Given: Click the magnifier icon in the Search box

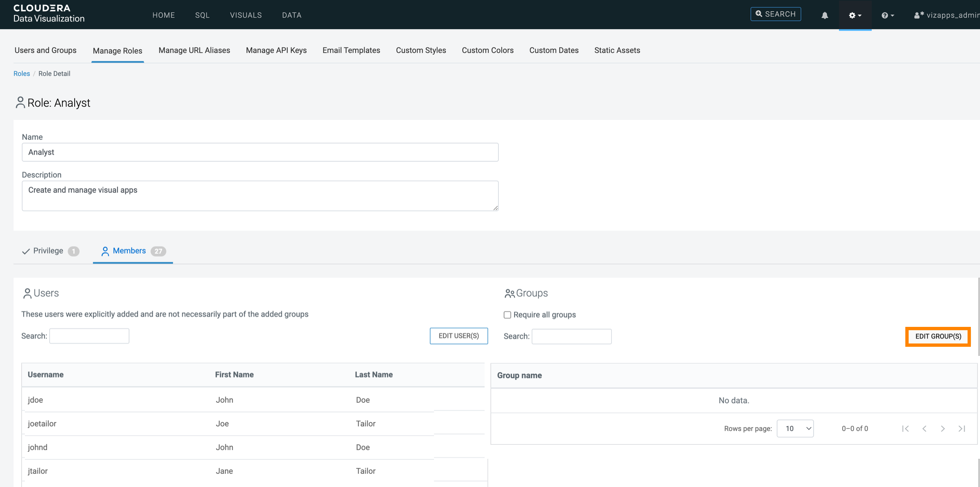Looking at the screenshot, I should coord(759,14).
